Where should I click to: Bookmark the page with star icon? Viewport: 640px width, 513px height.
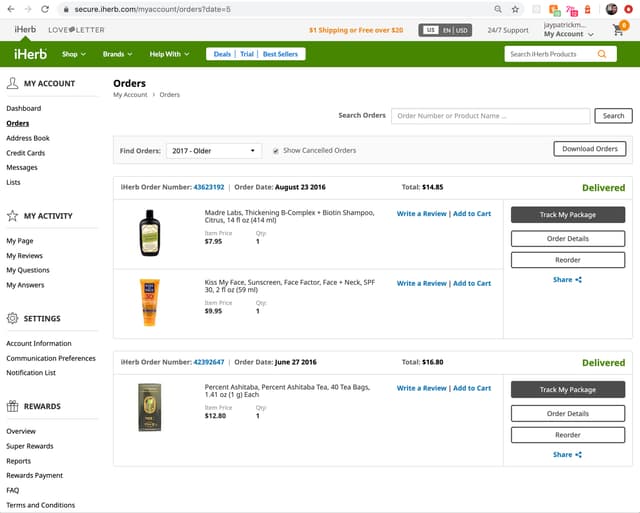coord(515,9)
